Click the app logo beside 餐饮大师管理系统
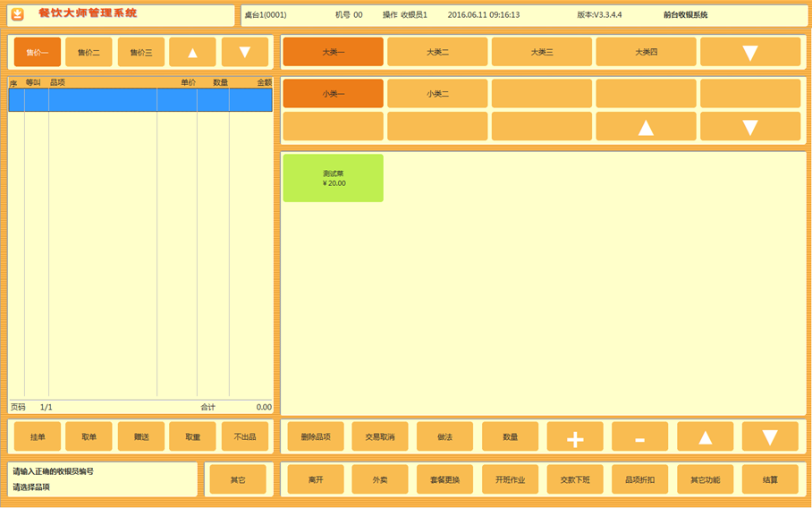Screen dimensions: 812x508 17,13
